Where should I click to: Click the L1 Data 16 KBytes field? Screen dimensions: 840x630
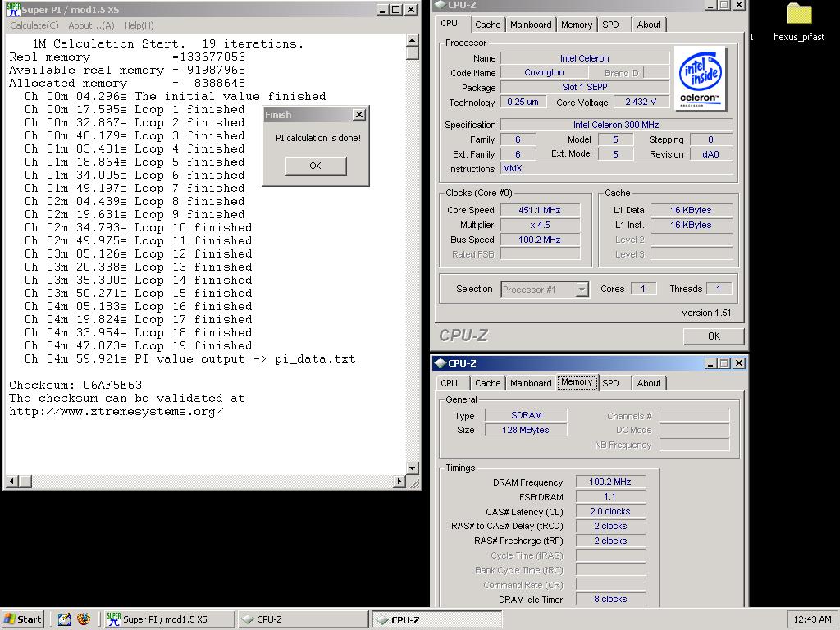[691, 210]
